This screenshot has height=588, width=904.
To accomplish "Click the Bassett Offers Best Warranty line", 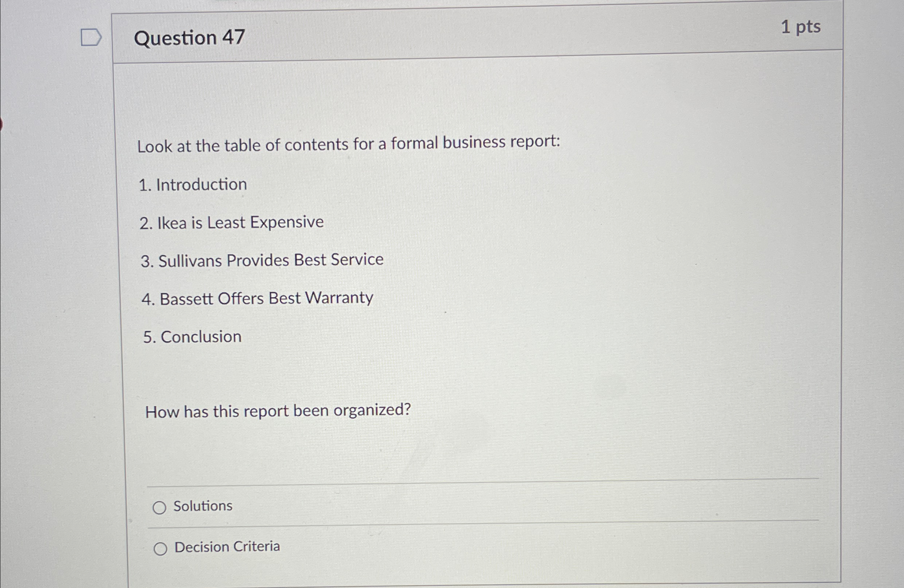I will pyautogui.click(x=258, y=298).
